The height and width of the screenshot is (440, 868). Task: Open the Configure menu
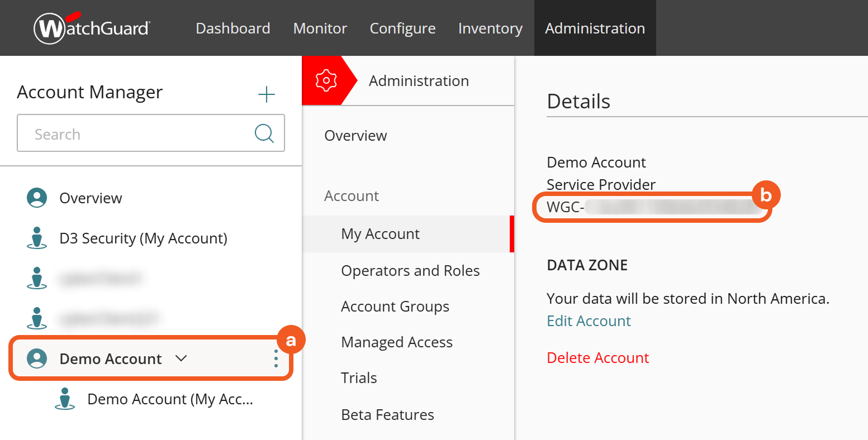click(x=402, y=28)
